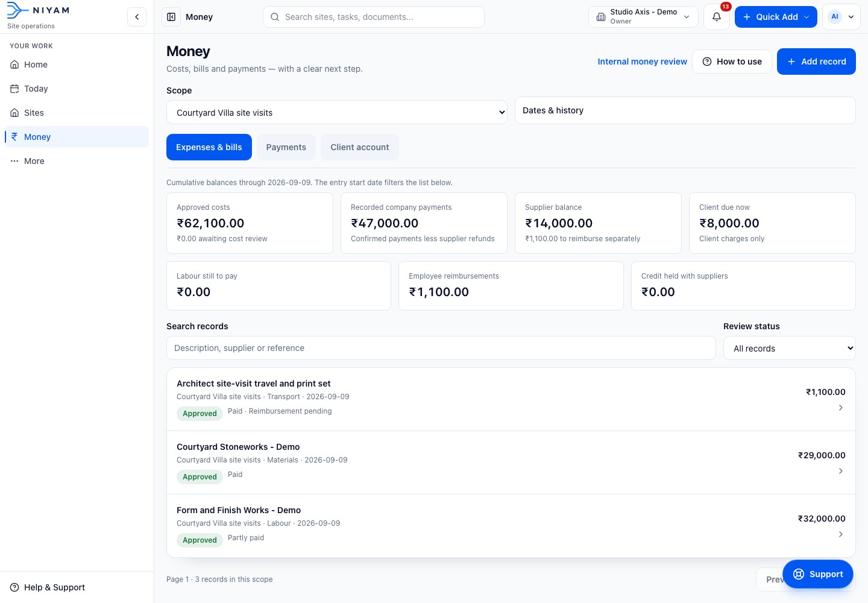The height and width of the screenshot is (603, 868).
Task: Click the Home house icon in the sidebar
Action: tap(14, 65)
